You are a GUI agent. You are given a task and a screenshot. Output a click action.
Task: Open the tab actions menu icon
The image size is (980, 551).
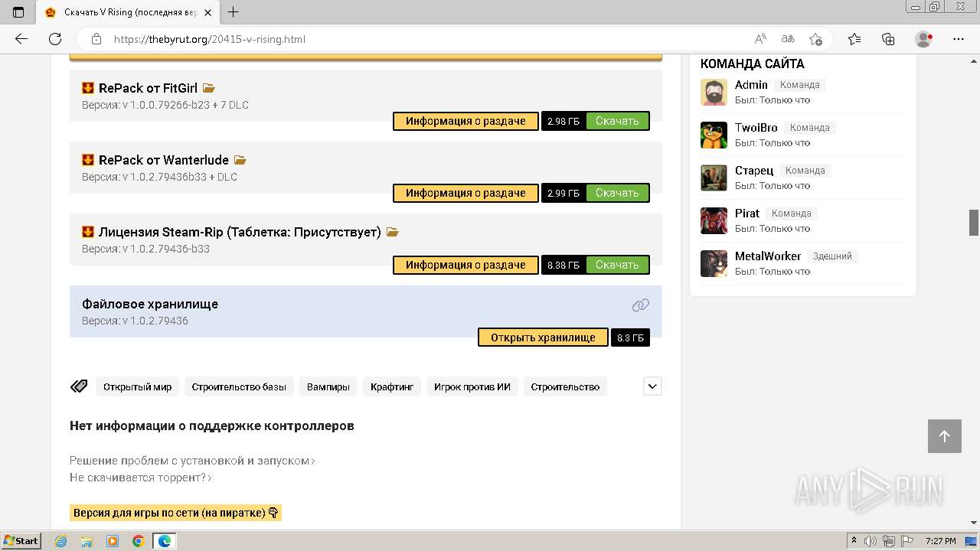point(18,12)
